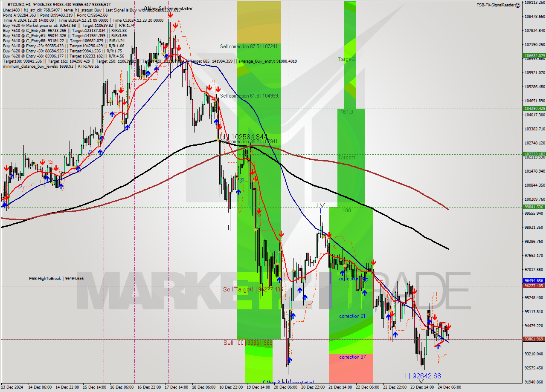Click the last red sell arrow near 94479
Screen dimensions: 546x392
[448, 327]
